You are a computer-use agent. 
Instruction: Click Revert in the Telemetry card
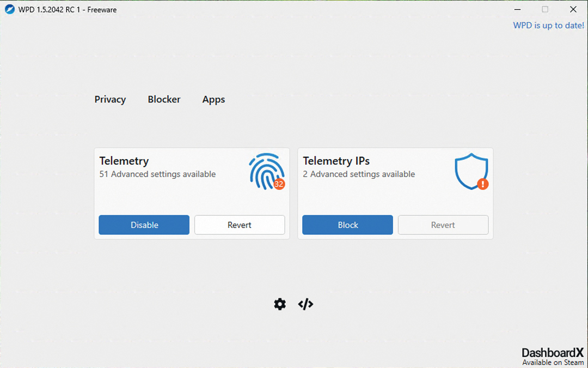(x=240, y=225)
